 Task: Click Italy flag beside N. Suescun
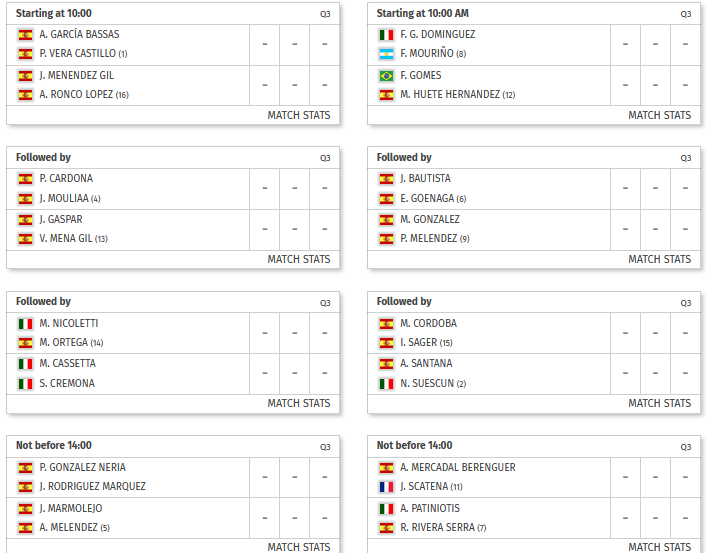coord(387,384)
